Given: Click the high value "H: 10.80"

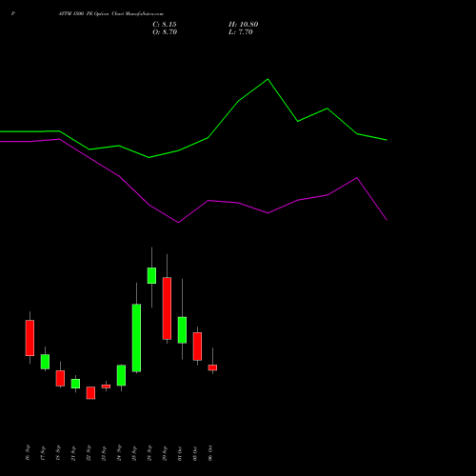Looking at the screenshot, I should [x=244, y=25].
